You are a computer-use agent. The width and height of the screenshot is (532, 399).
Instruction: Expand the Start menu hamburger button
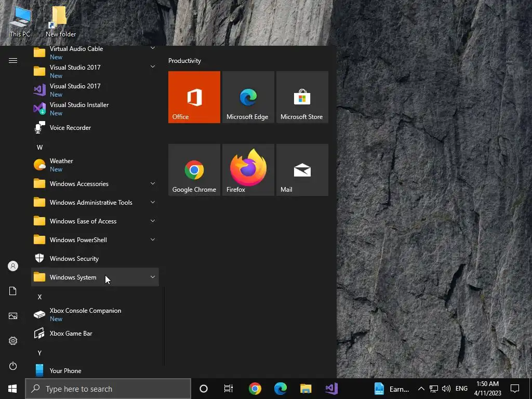coord(13,60)
